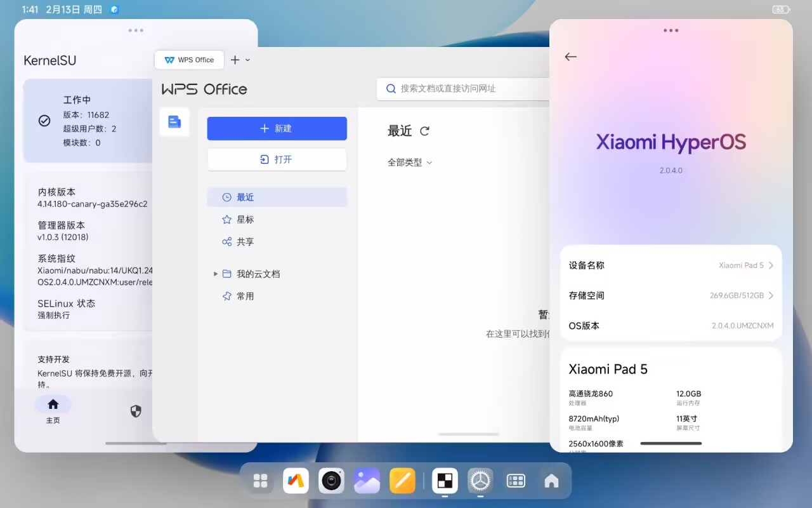The height and width of the screenshot is (508, 812).
Task: Select 最近 in the WPS sidebar
Action: (x=277, y=197)
